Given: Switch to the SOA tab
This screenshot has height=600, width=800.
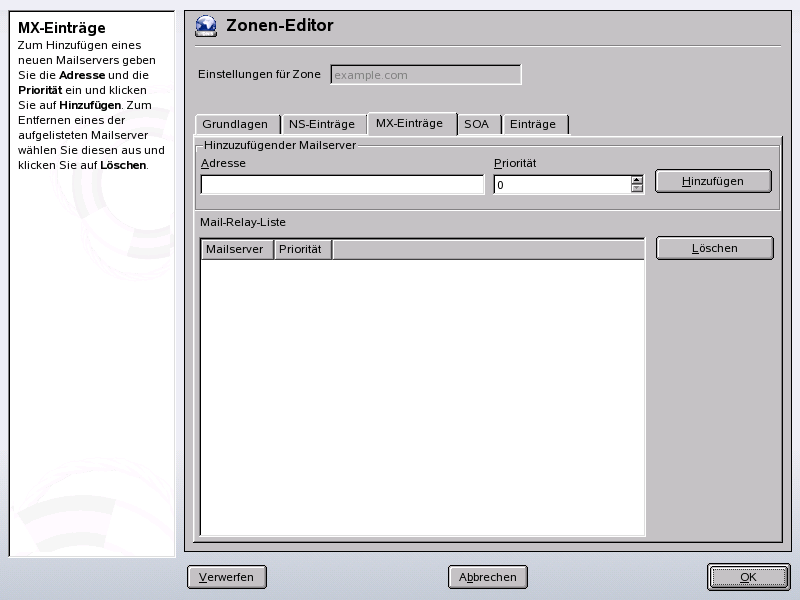Looking at the screenshot, I should pos(478,124).
